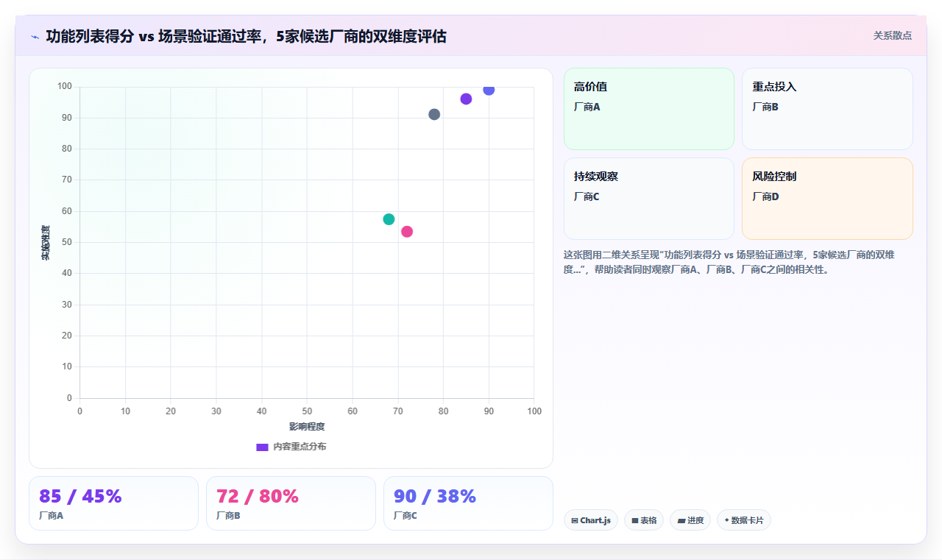Click the purple legend color box
The height and width of the screenshot is (560, 942).
262,447
